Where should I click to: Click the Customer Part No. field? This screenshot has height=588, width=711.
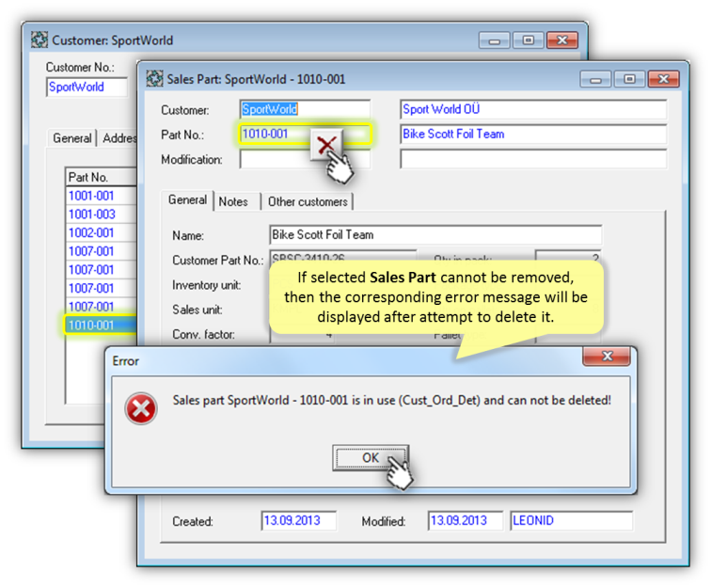(342, 257)
